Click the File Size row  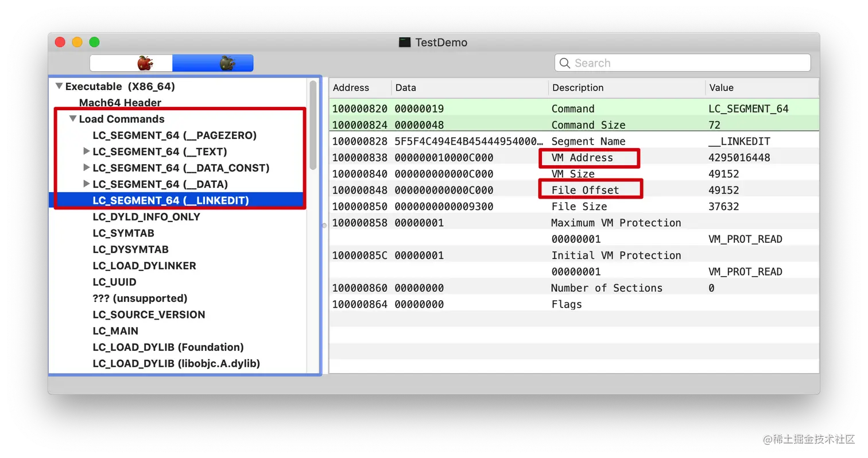(574, 206)
